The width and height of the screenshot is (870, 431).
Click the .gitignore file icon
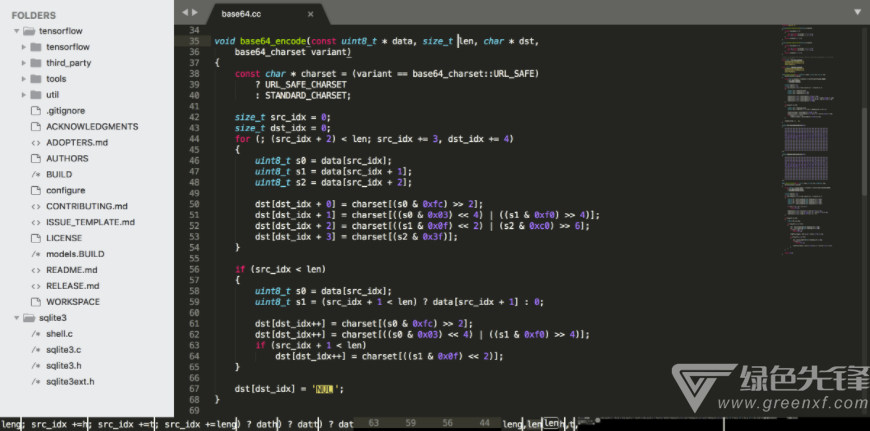point(36,110)
